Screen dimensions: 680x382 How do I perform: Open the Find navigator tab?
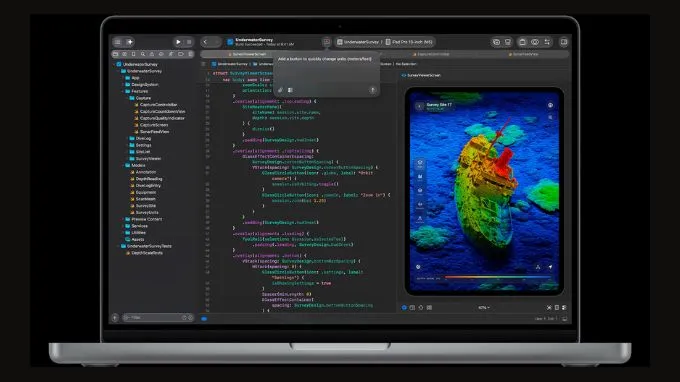143,54
